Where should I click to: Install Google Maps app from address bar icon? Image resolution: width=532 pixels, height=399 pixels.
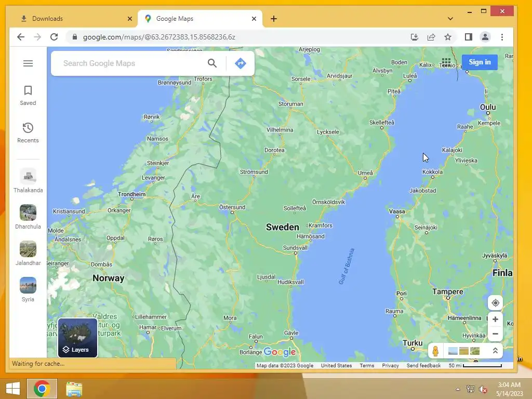(x=414, y=37)
